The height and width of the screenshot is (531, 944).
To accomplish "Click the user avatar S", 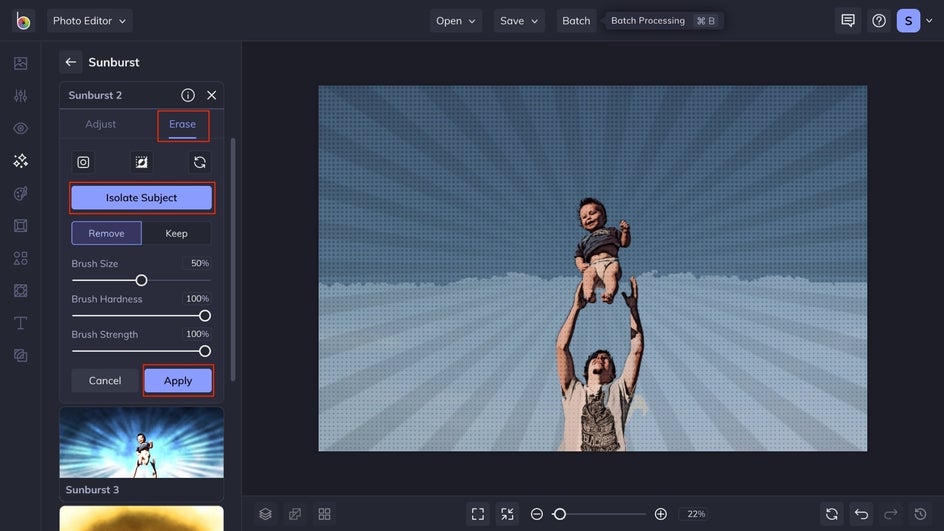I will (908, 20).
